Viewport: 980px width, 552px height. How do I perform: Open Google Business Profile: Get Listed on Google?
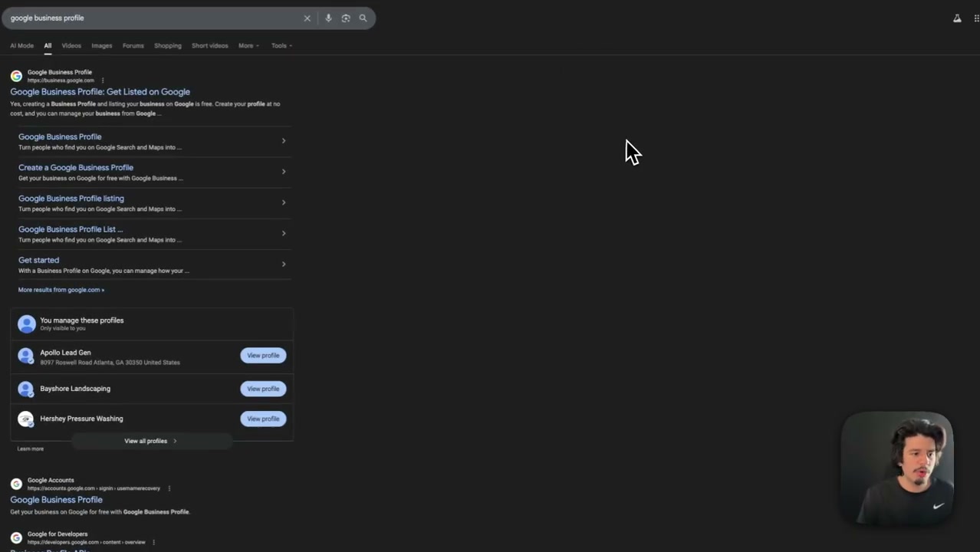pyautogui.click(x=100, y=92)
